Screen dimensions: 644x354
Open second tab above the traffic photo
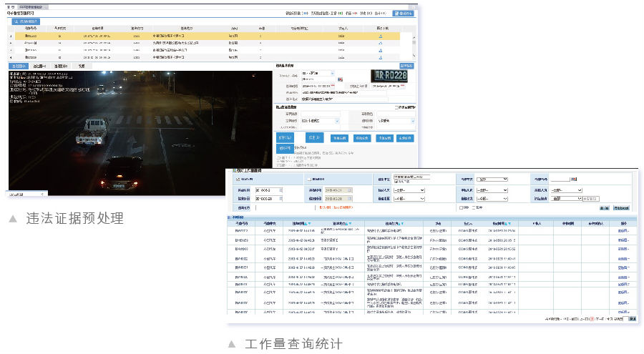click(x=39, y=66)
